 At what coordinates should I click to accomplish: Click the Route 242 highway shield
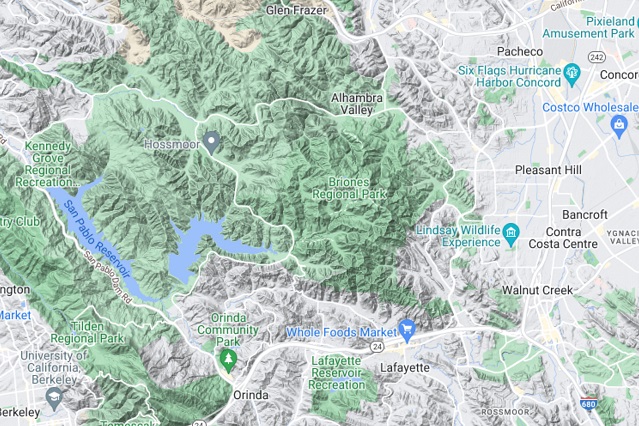pyautogui.click(x=597, y=57)
